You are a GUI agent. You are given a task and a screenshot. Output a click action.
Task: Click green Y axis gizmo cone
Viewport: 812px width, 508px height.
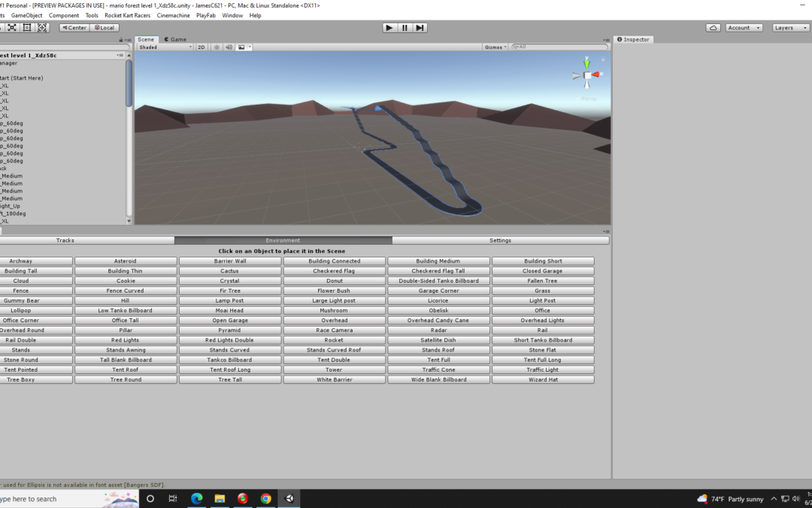pos(586,64)
